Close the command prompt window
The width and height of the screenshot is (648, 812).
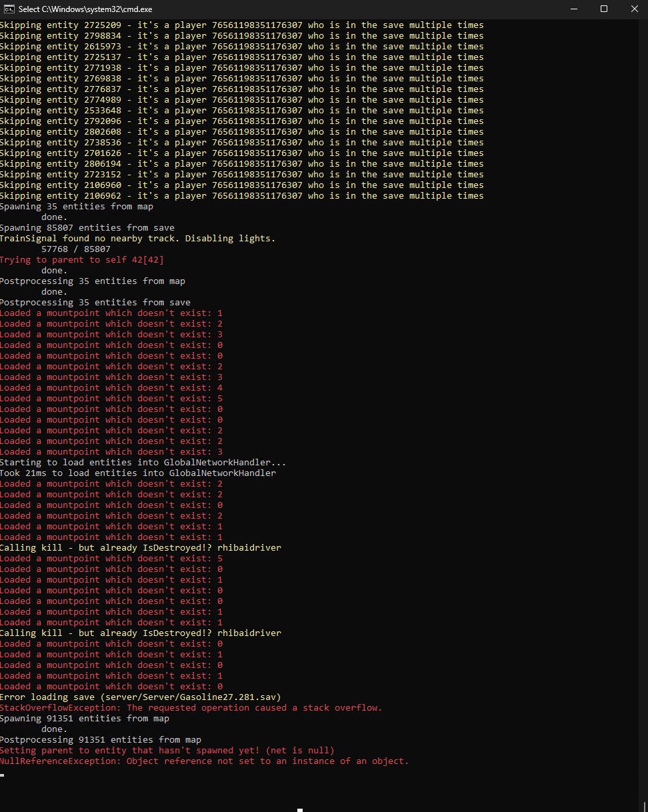[633, 9]
